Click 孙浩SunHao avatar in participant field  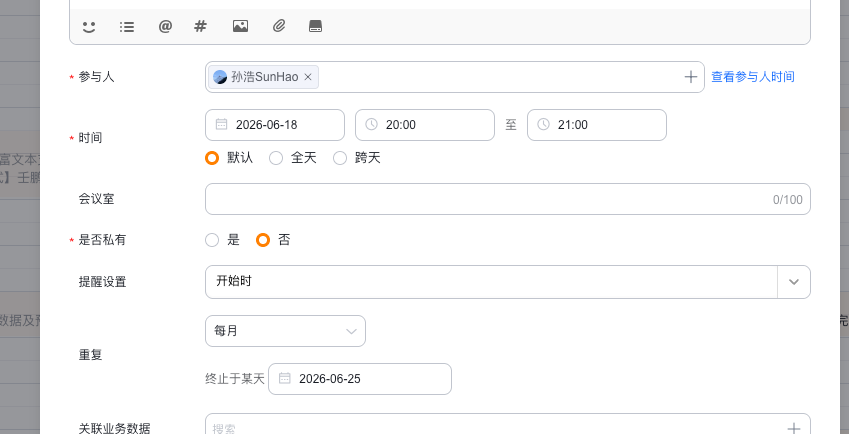220,77
